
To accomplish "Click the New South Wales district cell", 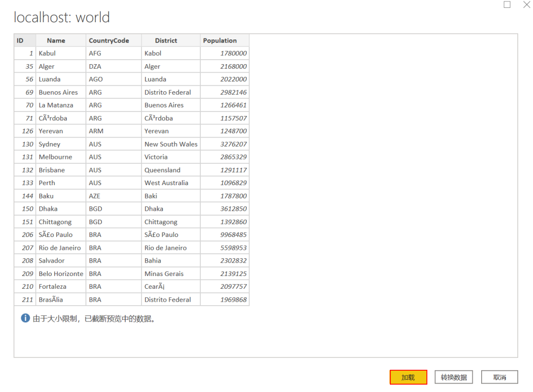I will 171,144.
